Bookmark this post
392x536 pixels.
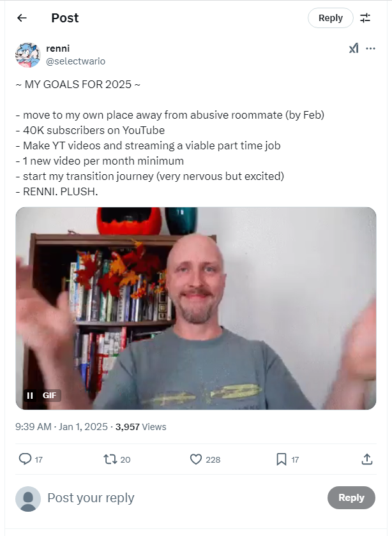(281, 459)
